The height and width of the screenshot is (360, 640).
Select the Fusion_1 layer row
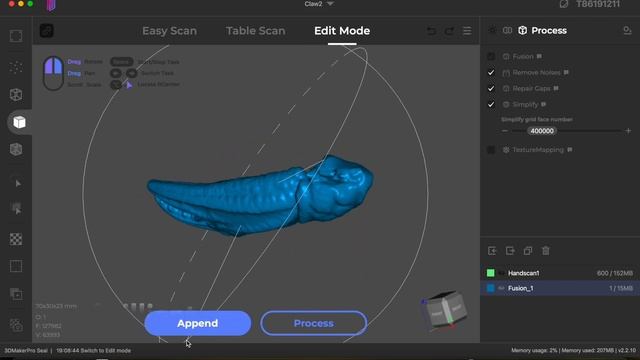[x=560, y=288]
